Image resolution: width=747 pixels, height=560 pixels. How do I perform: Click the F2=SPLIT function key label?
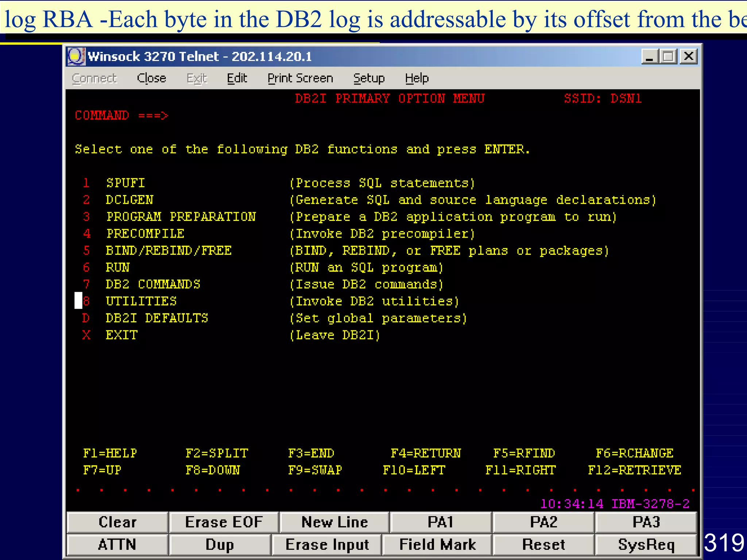coord(217,453)
